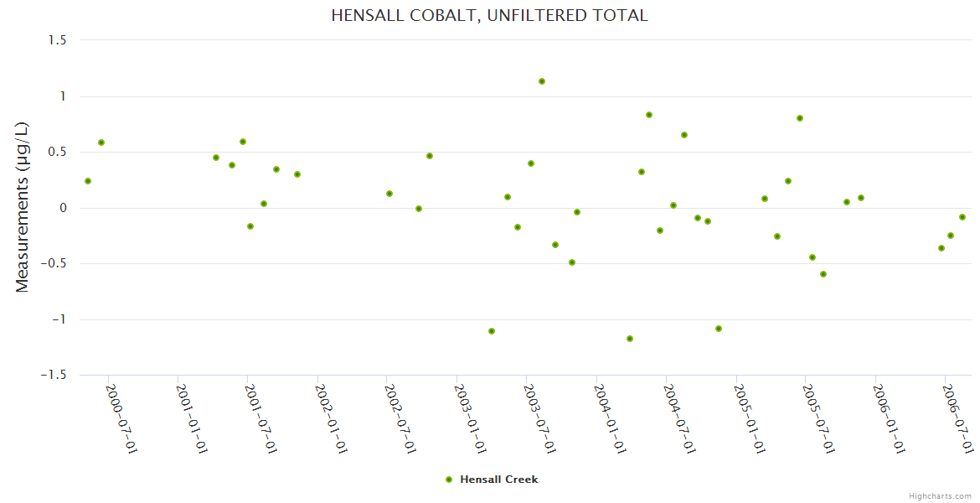Screen dimensions: 980x503
Task: Click the chart title HENSALL COBALT, UNFILTERED TOTAL
Action: (489, 15)
